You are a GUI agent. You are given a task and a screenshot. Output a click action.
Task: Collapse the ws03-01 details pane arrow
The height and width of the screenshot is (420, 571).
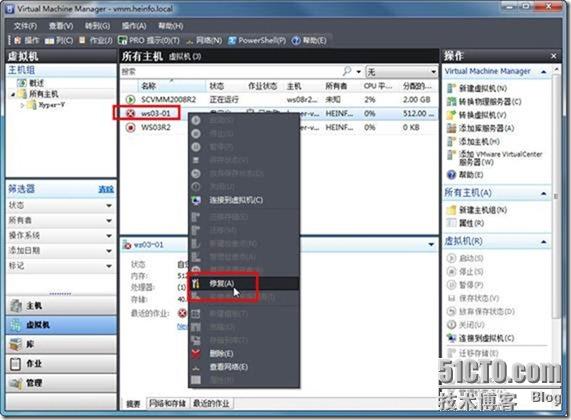[431, 244]
